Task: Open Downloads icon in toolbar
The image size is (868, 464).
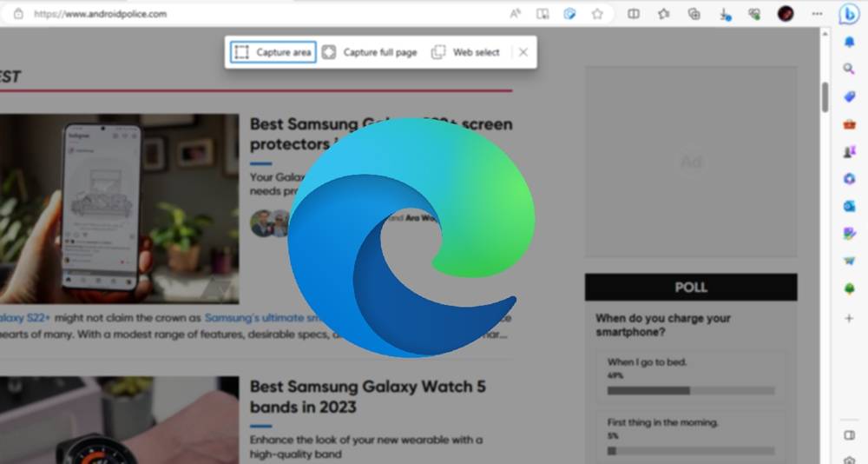Action: click(x=724, y=14)
